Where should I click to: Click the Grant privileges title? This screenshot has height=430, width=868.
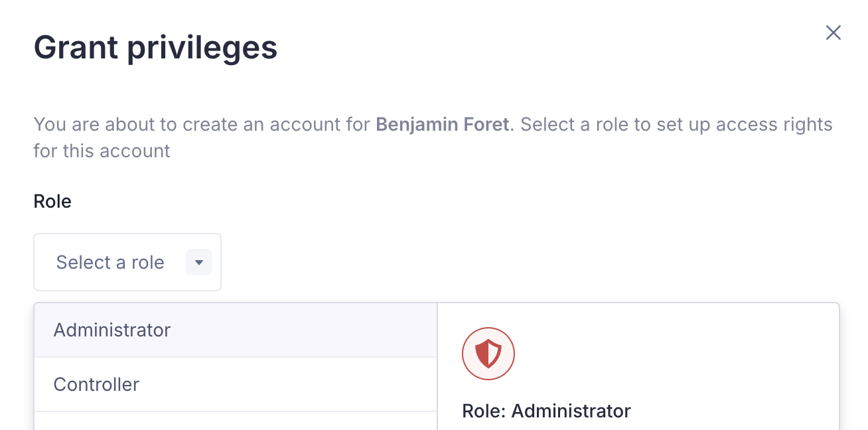click(x=155, y=48)
